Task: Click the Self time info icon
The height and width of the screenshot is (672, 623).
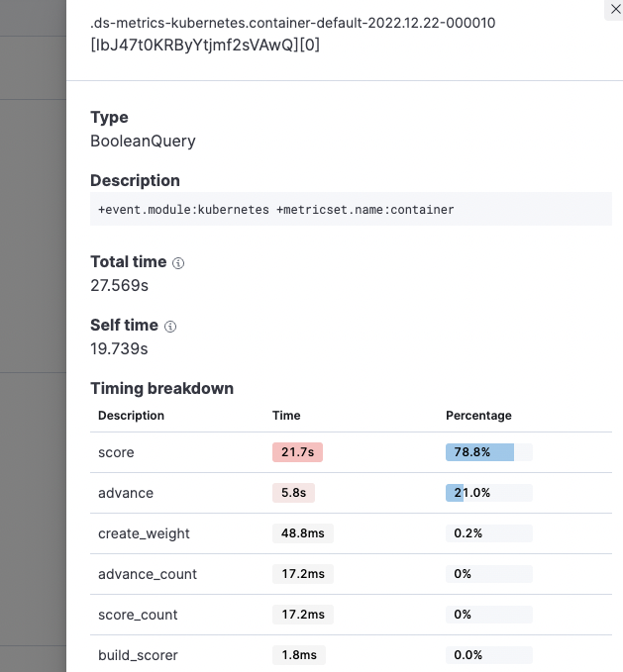Action: [170, 327]
